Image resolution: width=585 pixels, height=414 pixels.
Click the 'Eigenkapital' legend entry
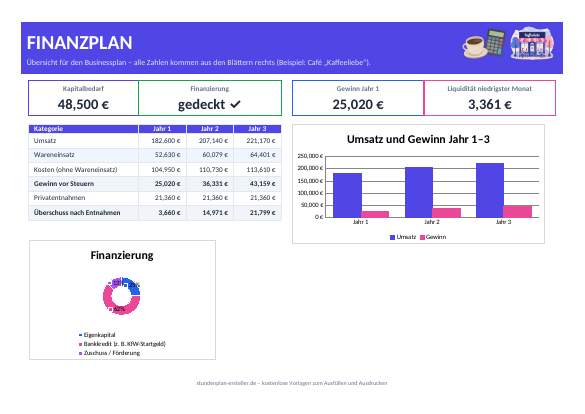point(97,335)
